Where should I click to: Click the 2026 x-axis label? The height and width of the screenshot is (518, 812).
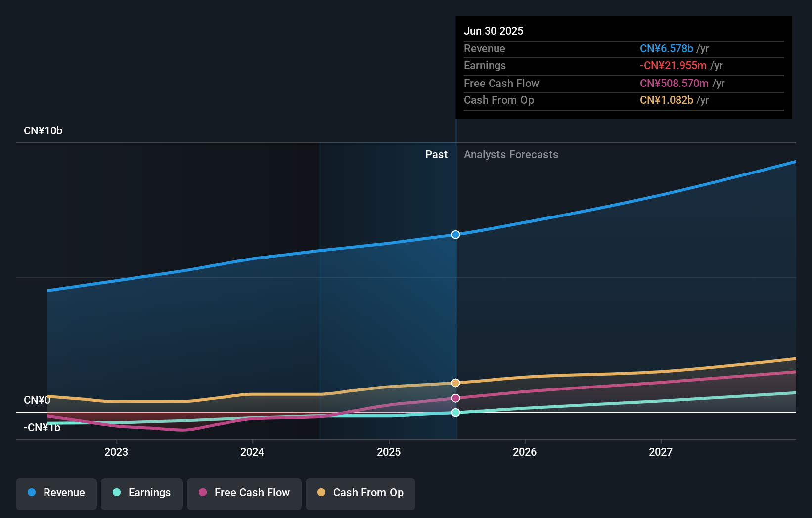point(525,452)
